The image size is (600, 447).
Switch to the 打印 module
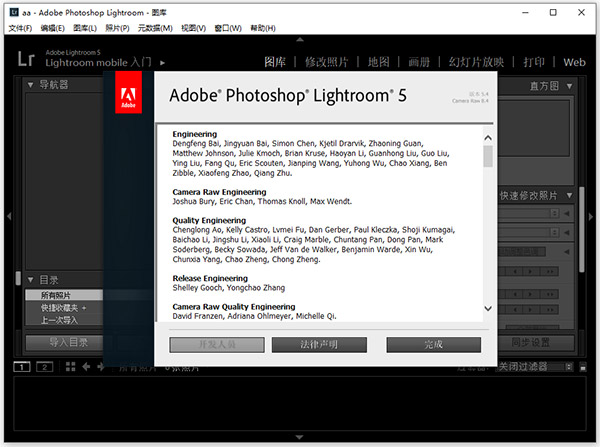point(534,62)
